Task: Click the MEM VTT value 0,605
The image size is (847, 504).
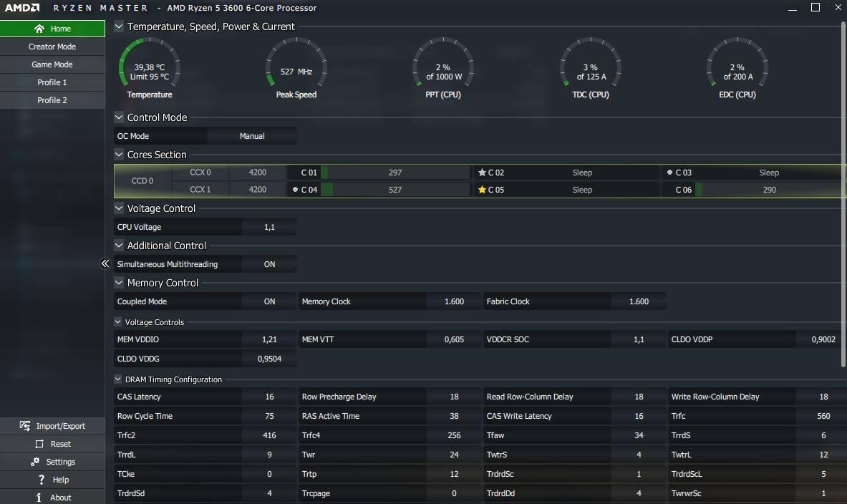Action: pos(455,339)
